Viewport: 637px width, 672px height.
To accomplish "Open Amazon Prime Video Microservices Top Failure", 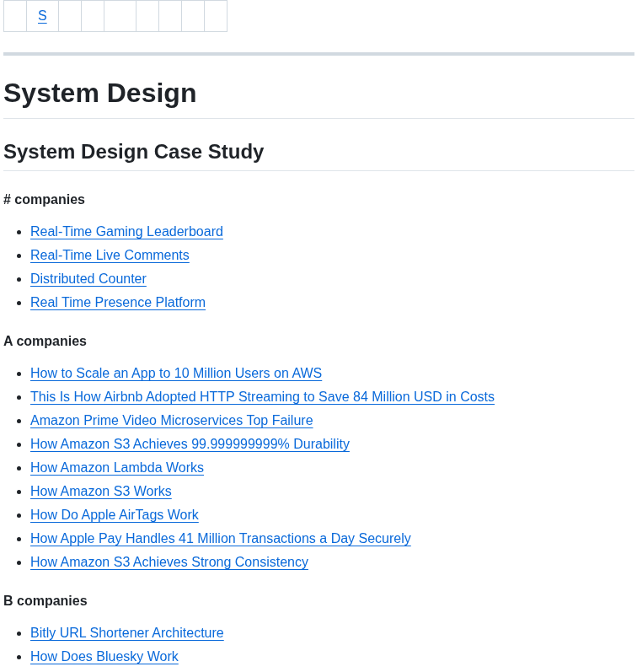I will (171, 420).
